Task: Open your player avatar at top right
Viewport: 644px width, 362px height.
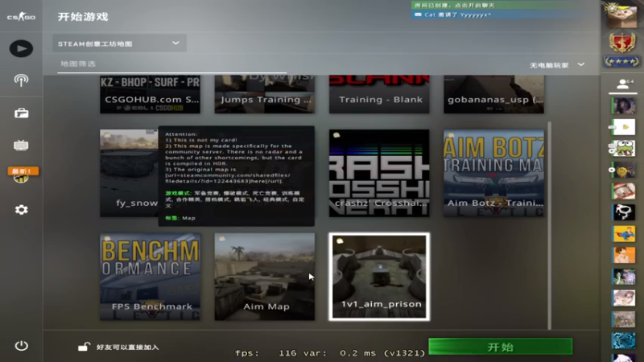Action: click(x=622, y=15)
